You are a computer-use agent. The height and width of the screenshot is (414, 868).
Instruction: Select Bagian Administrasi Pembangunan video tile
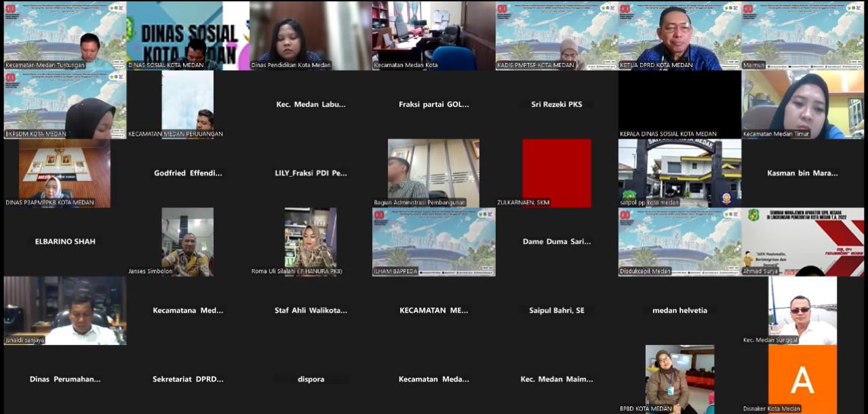[x=433, y=173]
